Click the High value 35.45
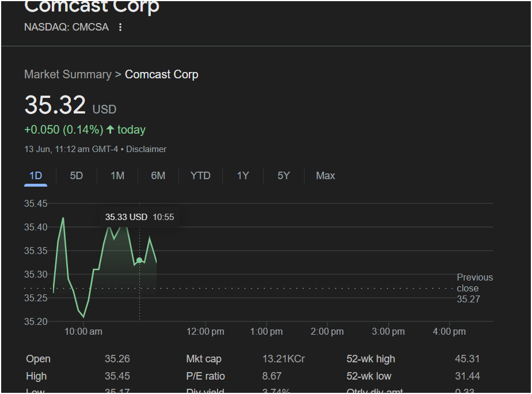This screenshot has width=532, height=394. coord(117,376)
